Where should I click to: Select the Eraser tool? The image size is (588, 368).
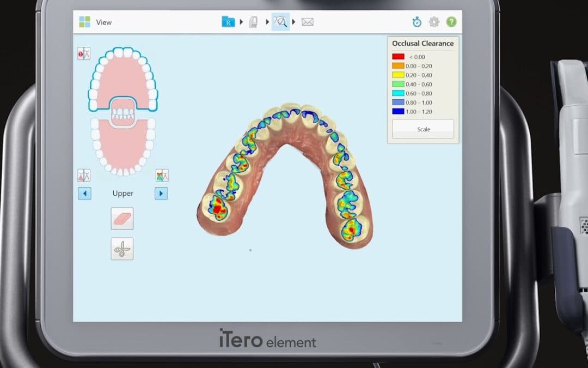point(122,218)
